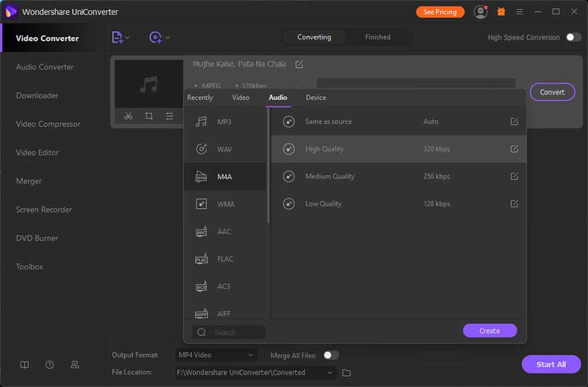Screen dimensions: 588x387
Task: Toggle the Merge All Files switch
Action: (x=331, y=355)
